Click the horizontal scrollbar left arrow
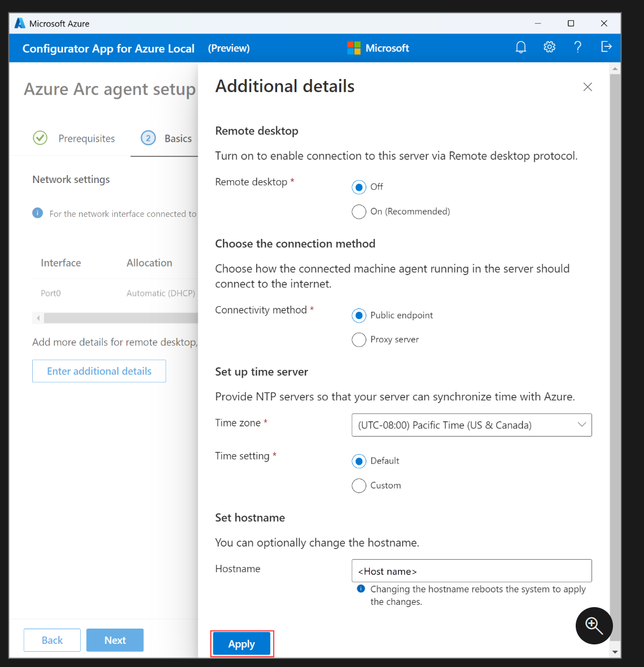 (38, 318)
